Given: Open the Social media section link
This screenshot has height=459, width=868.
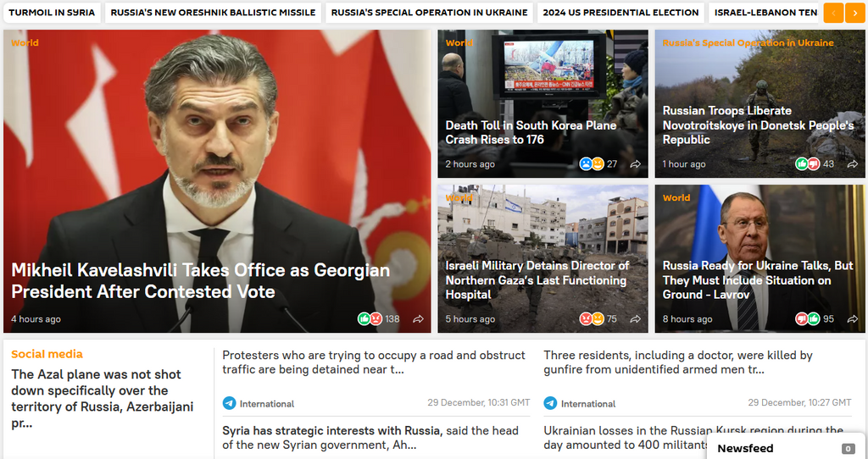Looking at the screenshot, I should click(47, 354).
